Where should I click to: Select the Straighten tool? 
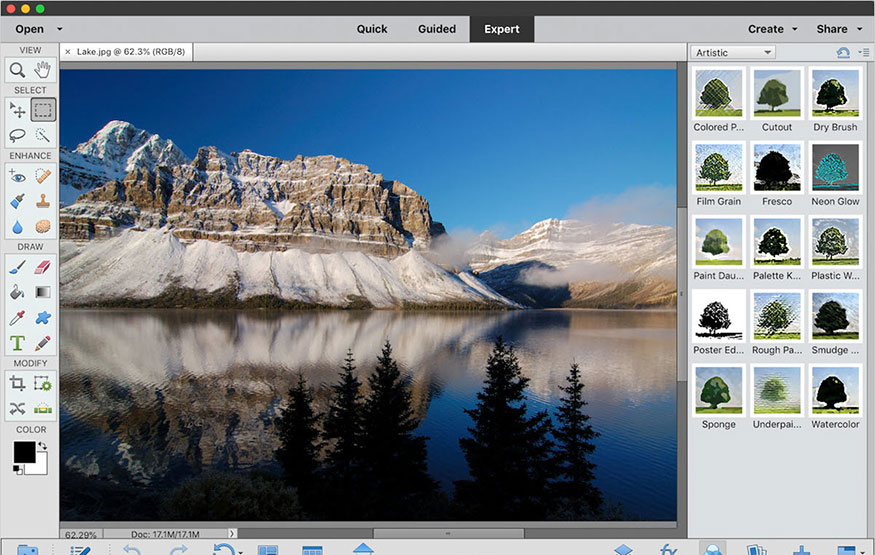pos(42,408)
